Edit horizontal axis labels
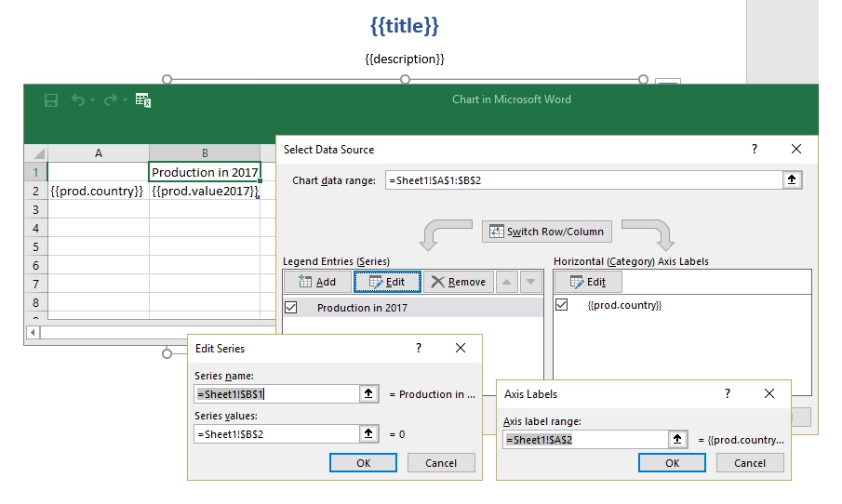This screenshot has height=504, width=842. (x=588, y=282)
